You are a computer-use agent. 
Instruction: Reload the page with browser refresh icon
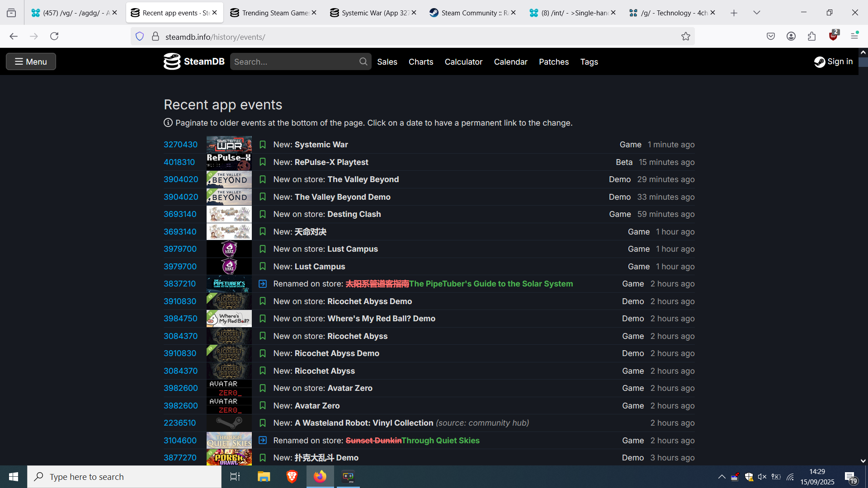[54, 36]
